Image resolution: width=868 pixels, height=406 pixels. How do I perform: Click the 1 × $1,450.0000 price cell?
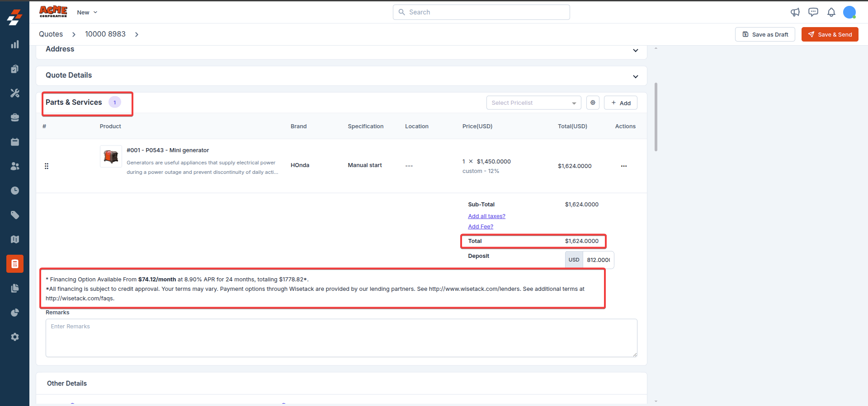click(x=486, y=162)
